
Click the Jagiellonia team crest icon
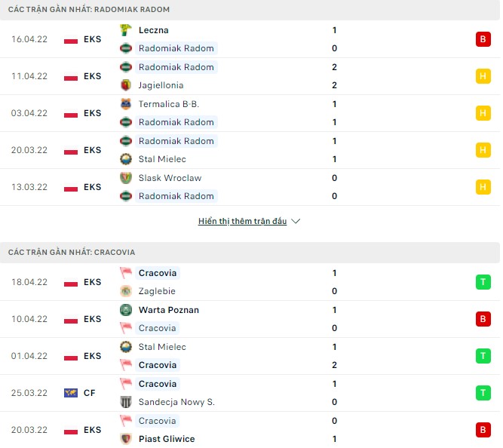click(126, 85)
